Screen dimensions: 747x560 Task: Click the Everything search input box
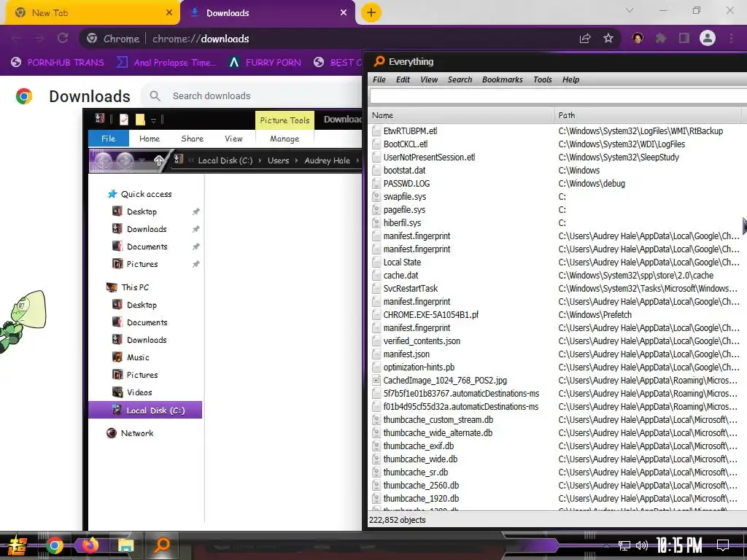[558, 96]
